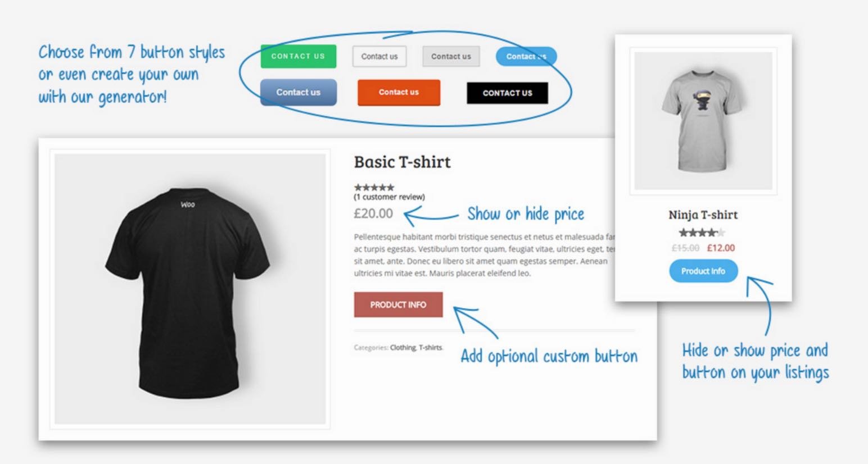Screen dimensions: 868x464
Task: Click the blue gradient Contact us button
Action: click(299, 92)
